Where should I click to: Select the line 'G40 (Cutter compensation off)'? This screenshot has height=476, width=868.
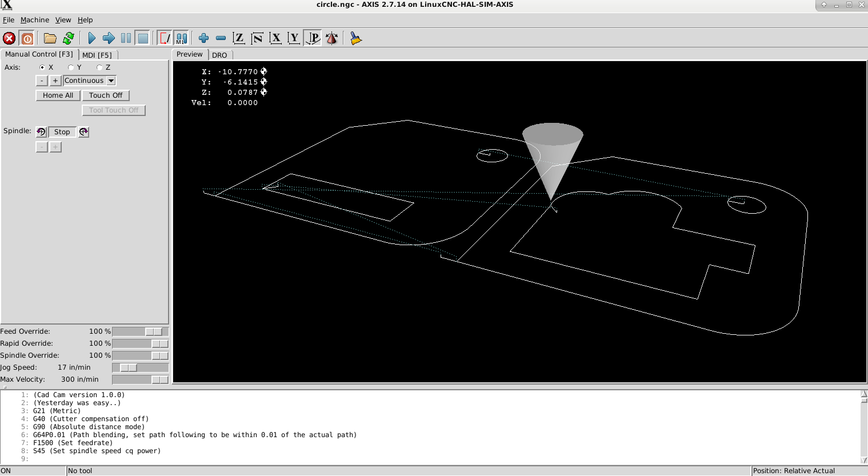90,419
